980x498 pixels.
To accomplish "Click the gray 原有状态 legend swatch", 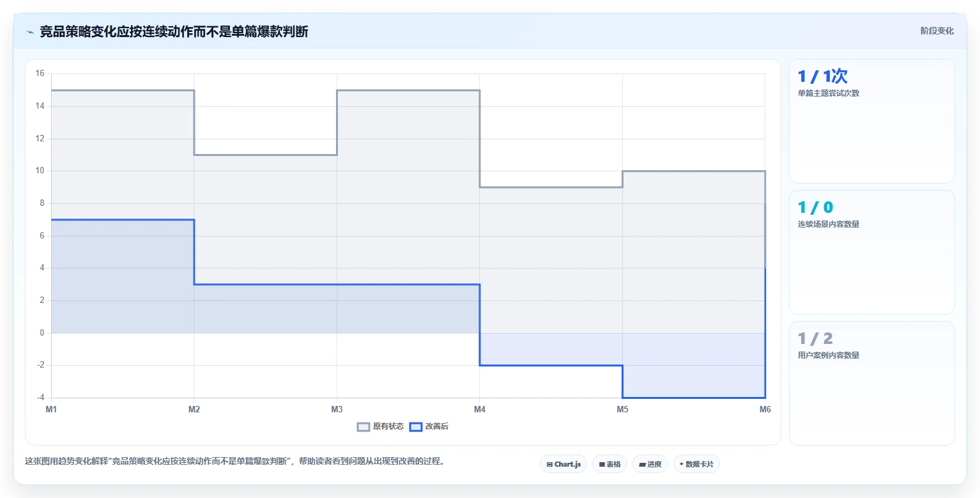I will [364, 426].
